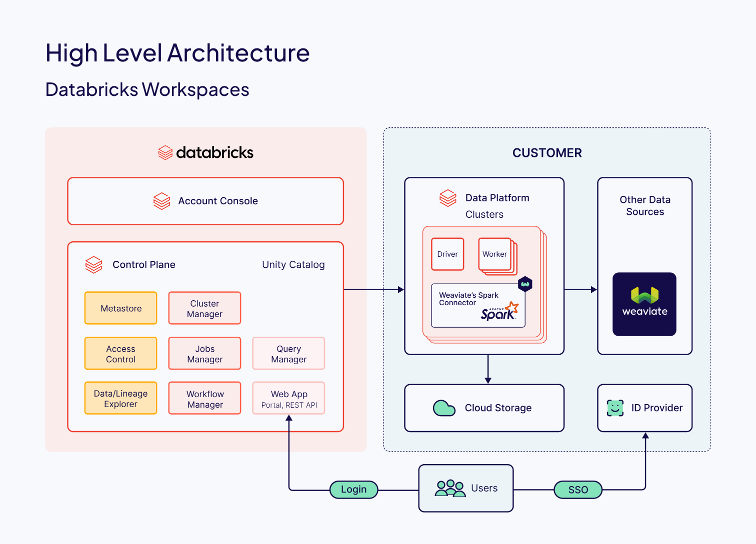
Task: Select the Query Manager box
Action: [289, 354]
